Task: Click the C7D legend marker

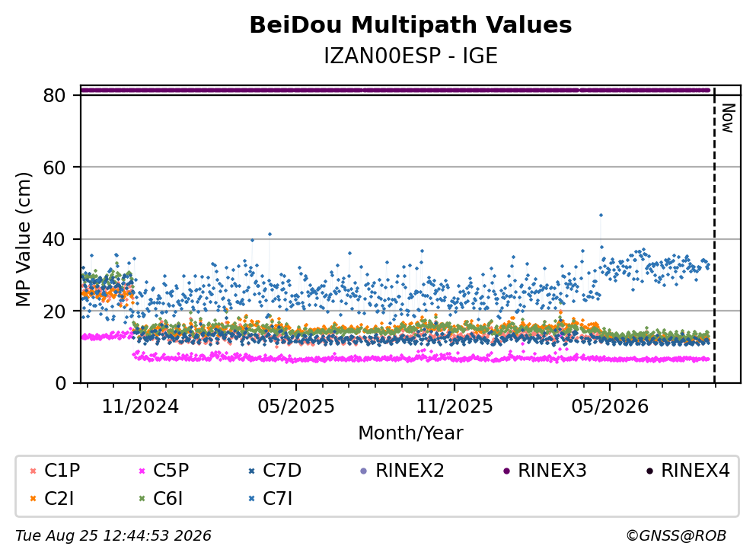Action: [x=251, y=471]
